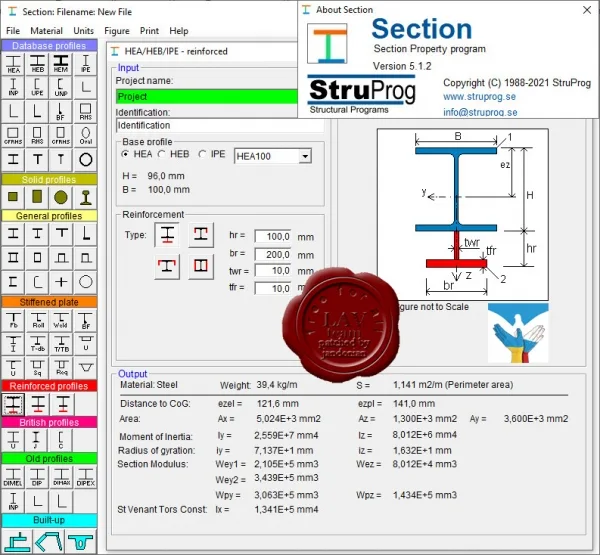Image resolution: width=600 pixels, height=555 pixels.
Task: Select the DIMEL old profile icon
Action: (x=13, y=477)
